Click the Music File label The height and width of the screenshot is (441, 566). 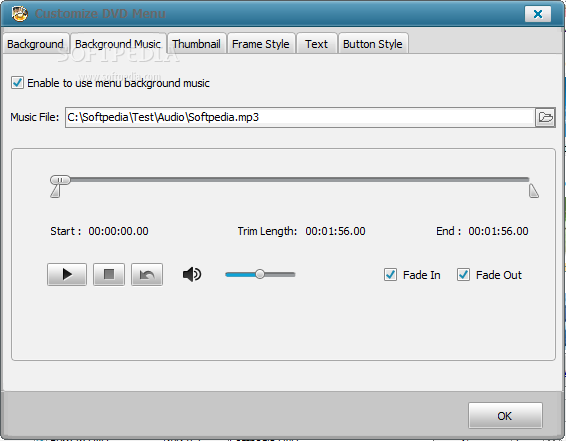[x=35, y=117]
